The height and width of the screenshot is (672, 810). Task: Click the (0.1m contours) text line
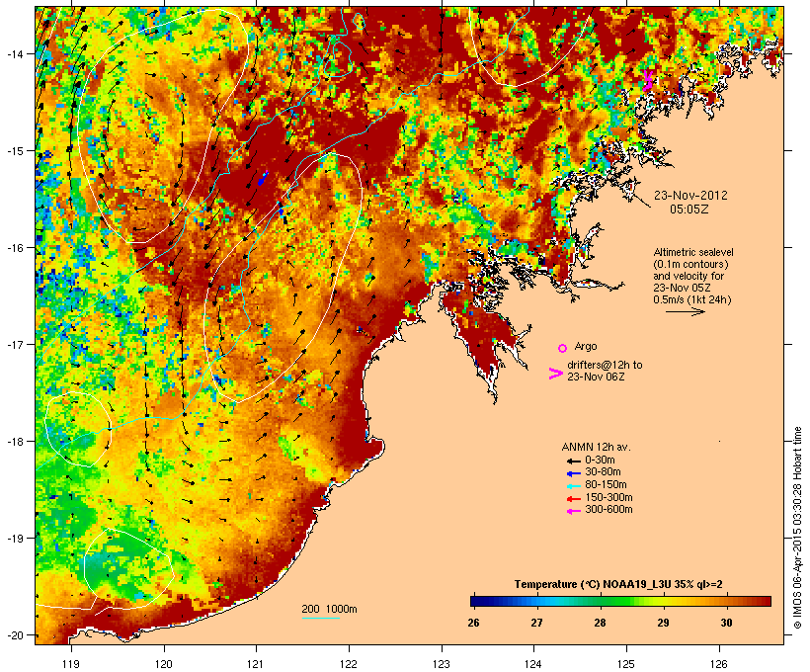[x=690, y=264]
